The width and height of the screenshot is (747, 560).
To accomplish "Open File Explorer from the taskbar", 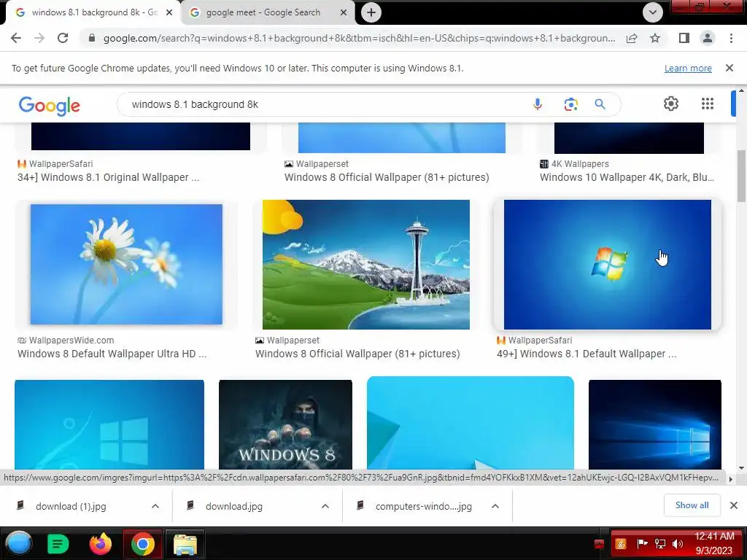I will click(185, 544).
